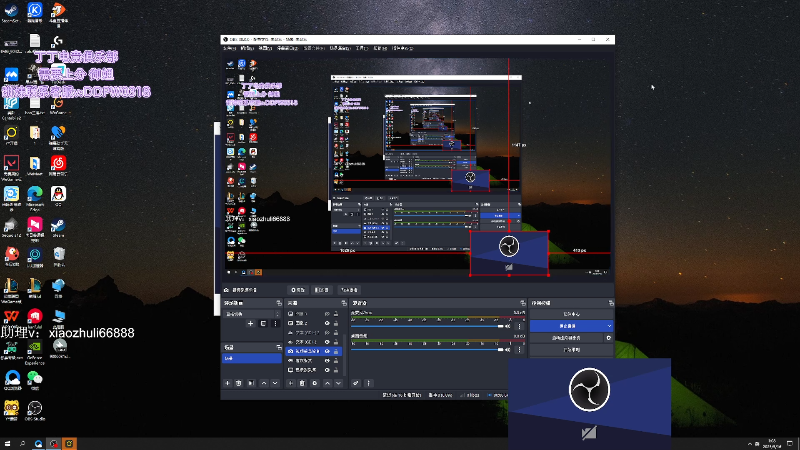This screenshot has height=450, width=800.
Task: Click Properties button above Sources dock
Action: coord(298,290)
